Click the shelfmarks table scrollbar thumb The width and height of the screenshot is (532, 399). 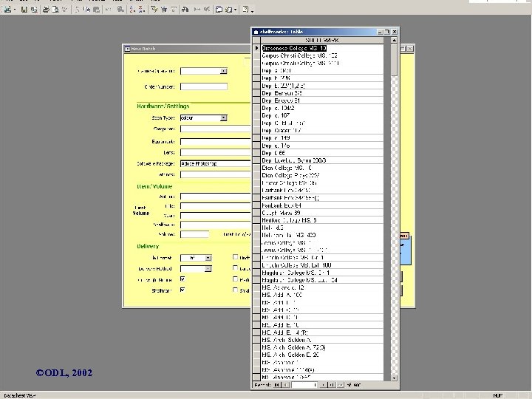[x=394, y=60]
